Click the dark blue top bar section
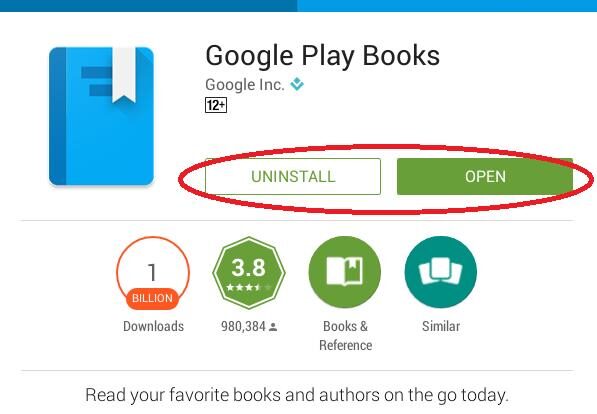 [x=148, y=6]
